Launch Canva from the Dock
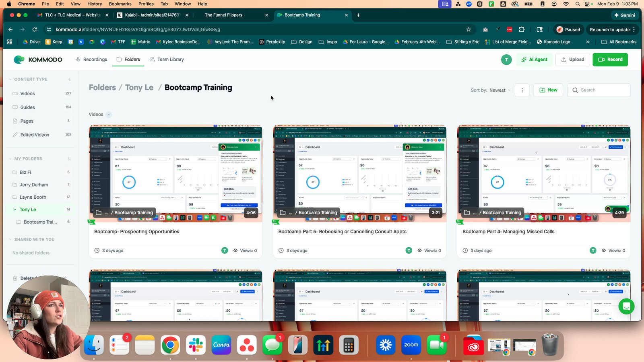 221,345
